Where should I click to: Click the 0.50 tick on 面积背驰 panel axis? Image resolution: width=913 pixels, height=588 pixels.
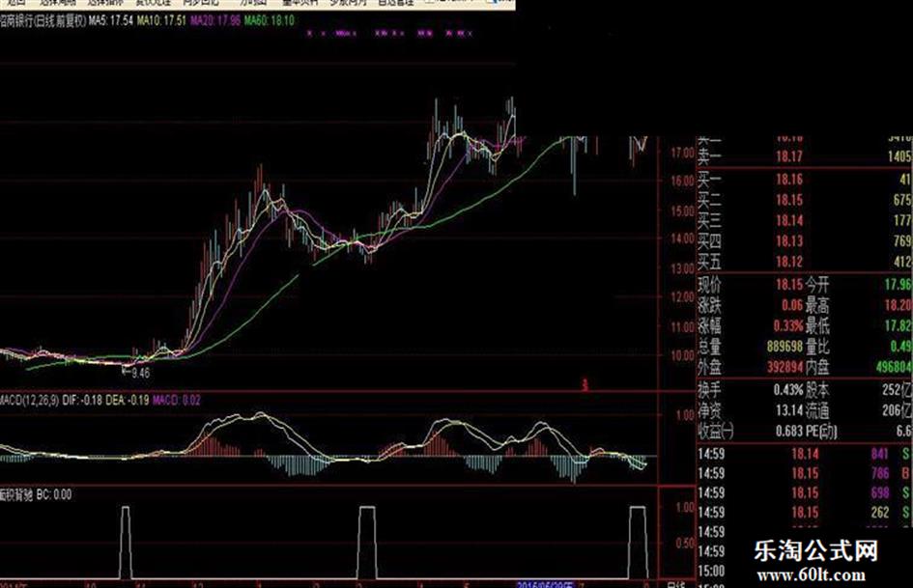coord(685,544)
